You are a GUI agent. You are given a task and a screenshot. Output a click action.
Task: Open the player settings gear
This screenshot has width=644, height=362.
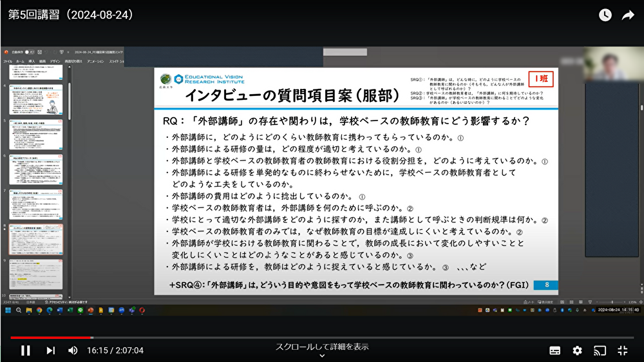click(x=578, y=350)
